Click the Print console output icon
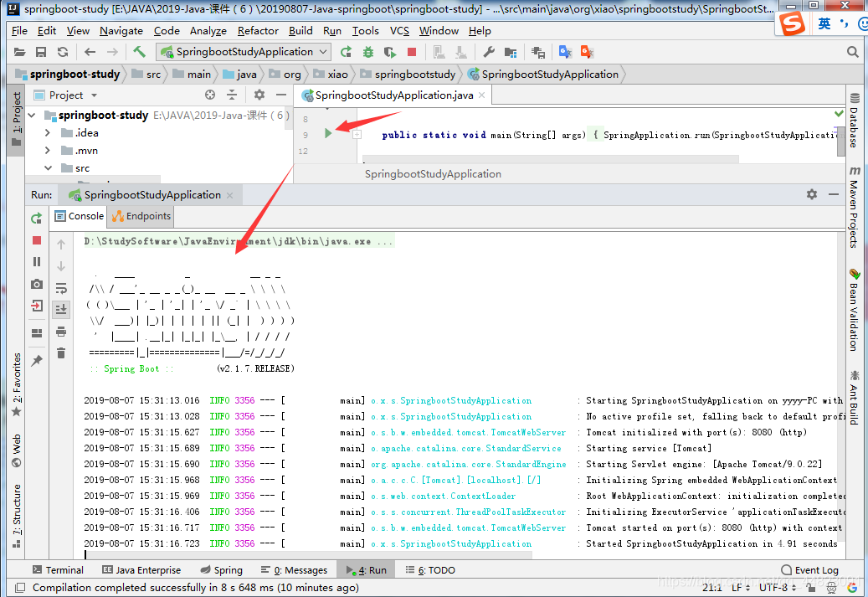 61,332
